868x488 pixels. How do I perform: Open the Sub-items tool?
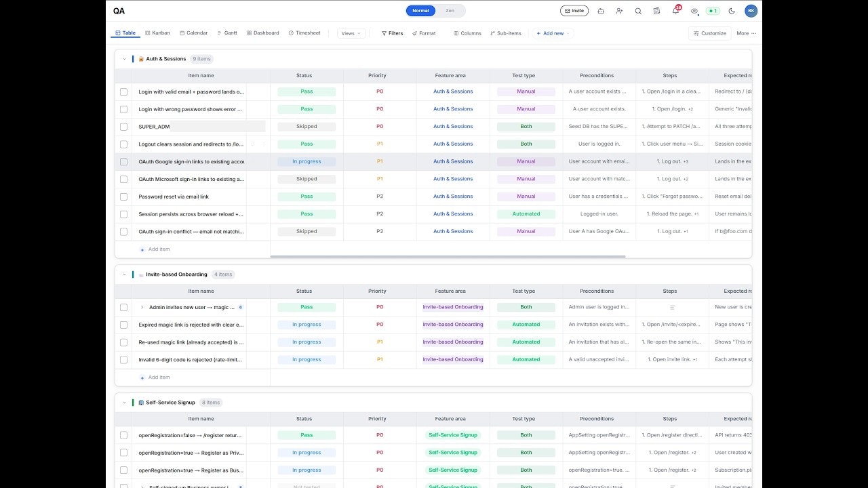(x=506, y=33)
